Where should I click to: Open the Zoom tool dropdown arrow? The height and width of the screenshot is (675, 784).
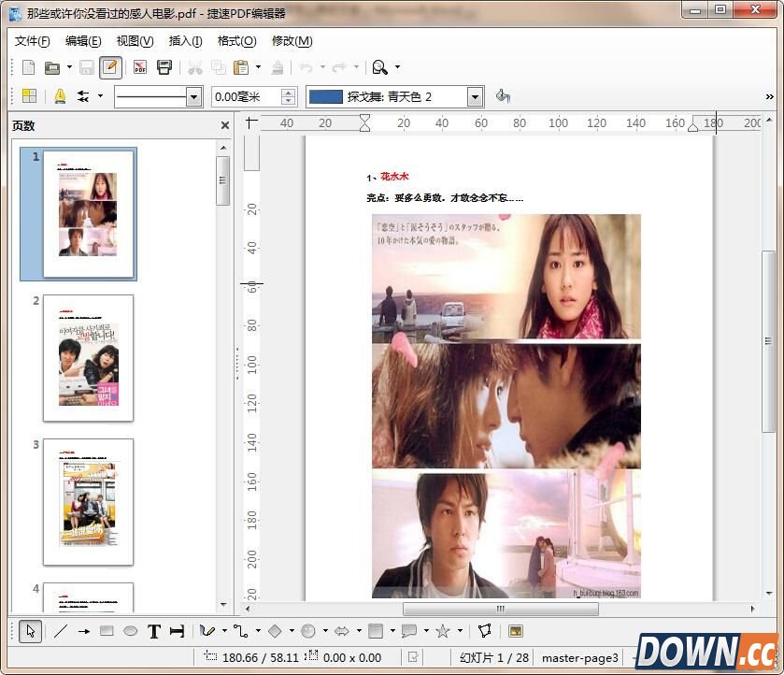tap(397, 67)
